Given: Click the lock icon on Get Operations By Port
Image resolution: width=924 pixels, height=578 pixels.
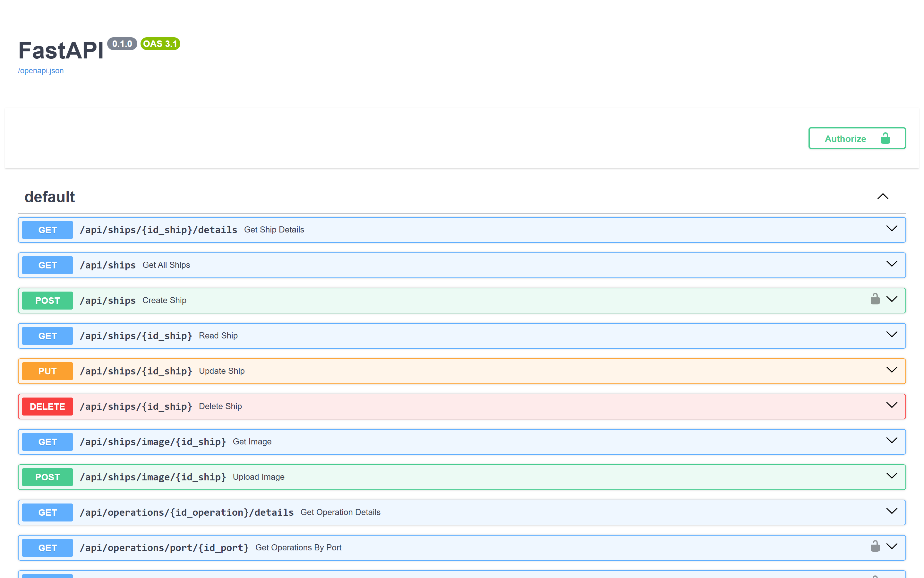Looking at the screenshot, I should click(x=875, y=546).
